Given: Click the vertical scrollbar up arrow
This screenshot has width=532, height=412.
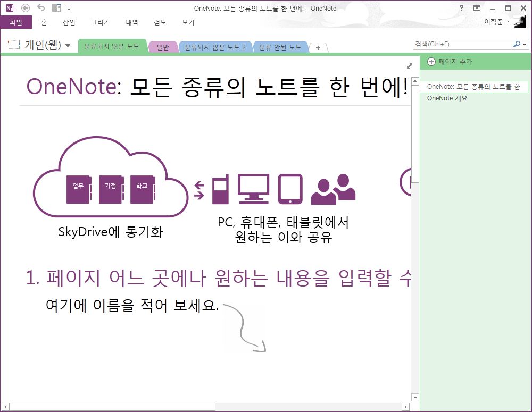Looking at the screenshot, I should point(415,81).
